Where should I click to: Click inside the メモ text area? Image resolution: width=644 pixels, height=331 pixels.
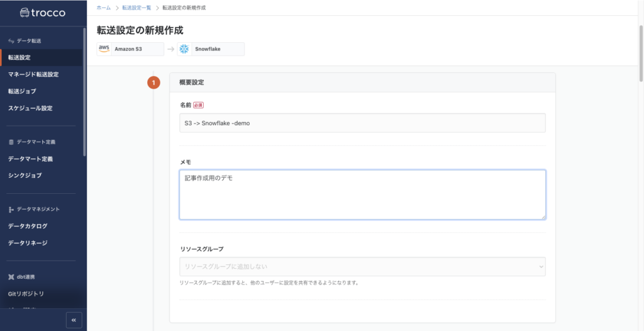362,194
